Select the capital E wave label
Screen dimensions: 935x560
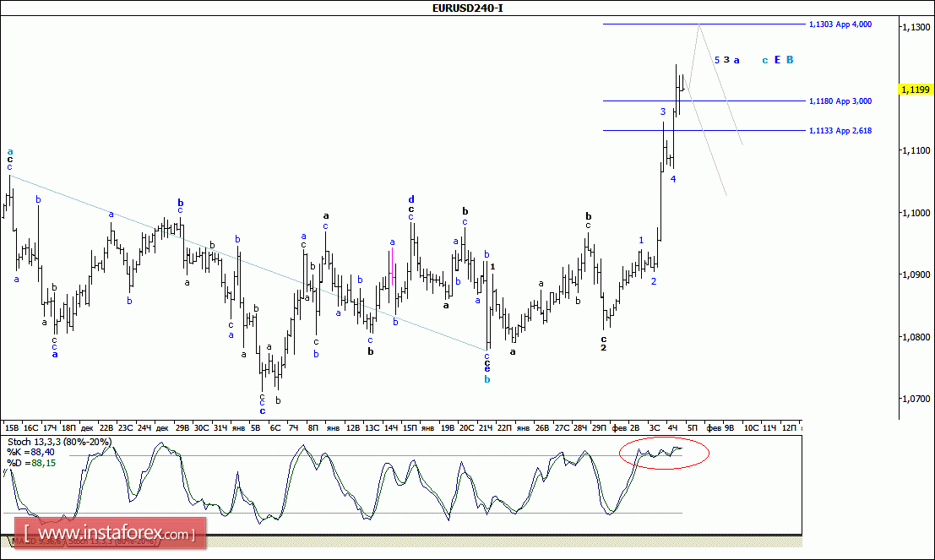click(x=777, y=60)
